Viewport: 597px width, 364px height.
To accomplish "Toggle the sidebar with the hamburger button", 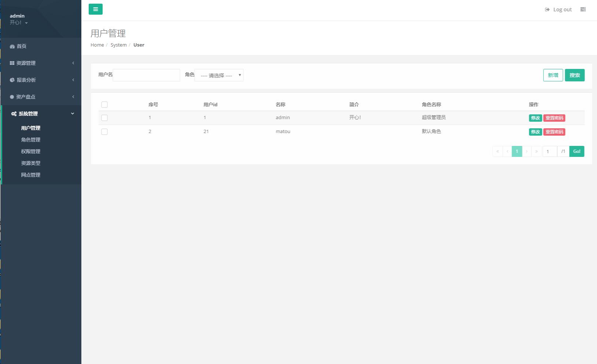I will pyautogui.click(x=96, y=9).
